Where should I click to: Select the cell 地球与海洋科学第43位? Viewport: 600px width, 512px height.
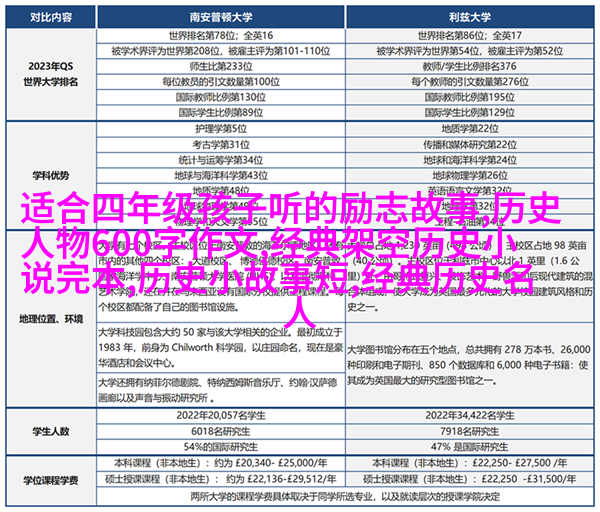(221, 176)
